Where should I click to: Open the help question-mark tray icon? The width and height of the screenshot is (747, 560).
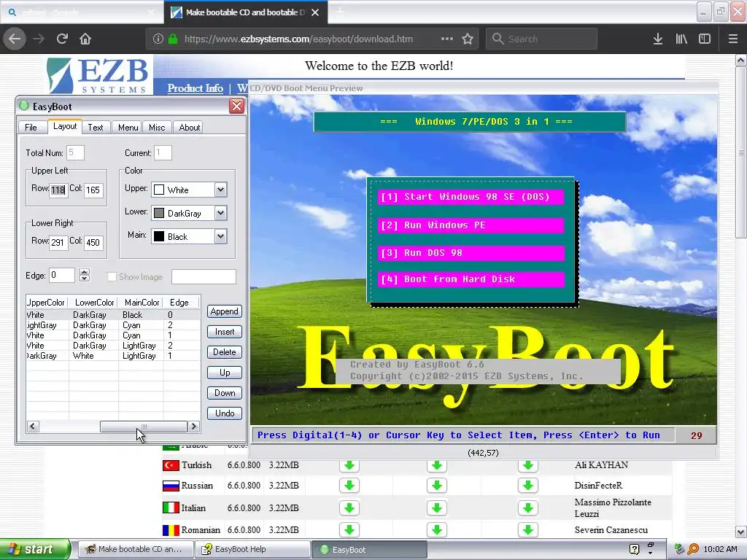(634, 549)
